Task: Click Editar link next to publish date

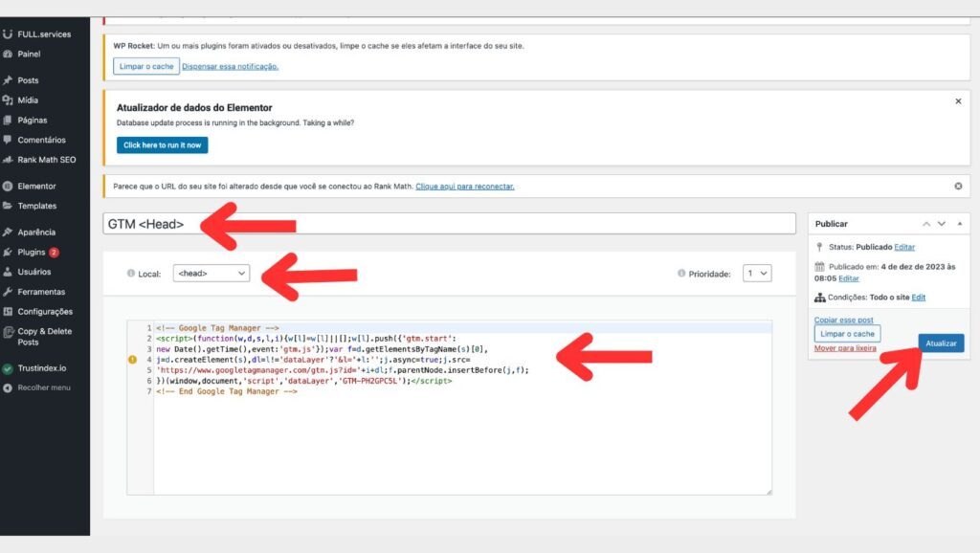Action: coord(848,278)
